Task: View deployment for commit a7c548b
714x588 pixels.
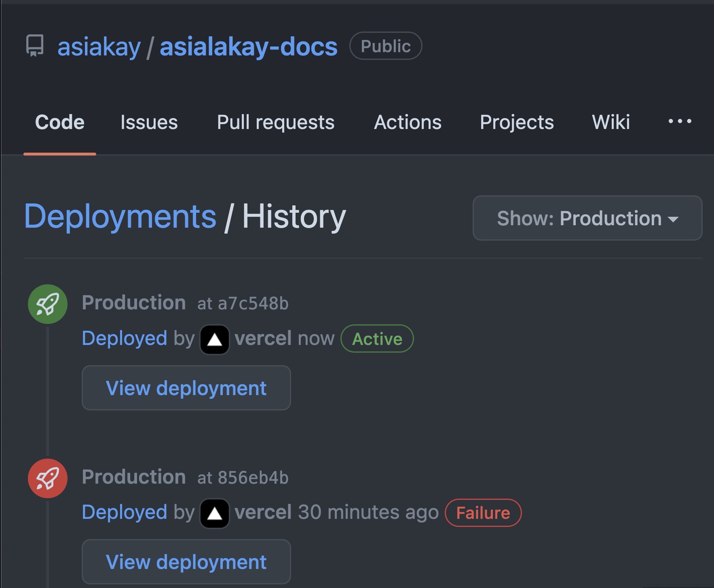Action: click(x=186, y=388)
